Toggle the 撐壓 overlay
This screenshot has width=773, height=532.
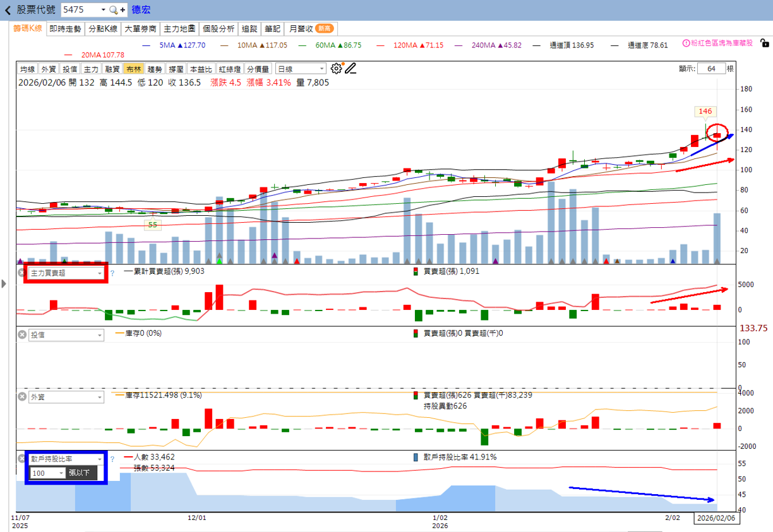(176, 69)
